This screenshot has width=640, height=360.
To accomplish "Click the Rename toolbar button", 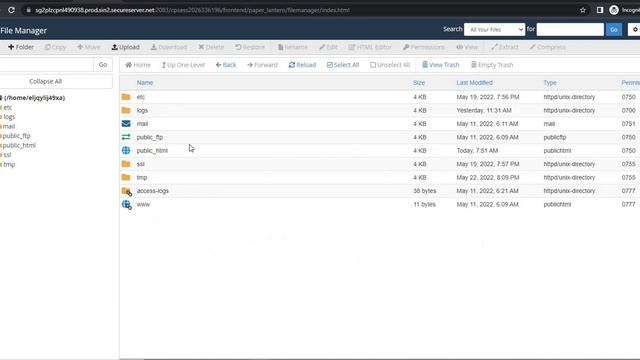I will coord(293,47).
